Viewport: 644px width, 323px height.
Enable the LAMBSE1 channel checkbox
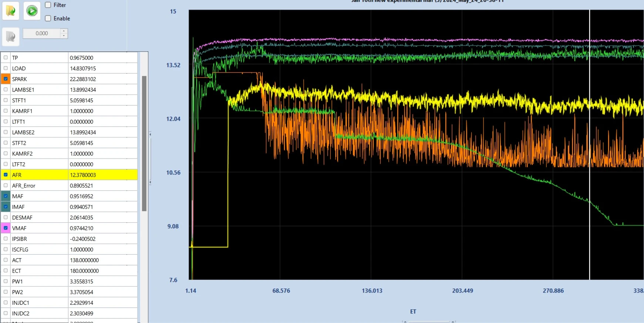tap(6, 90)
